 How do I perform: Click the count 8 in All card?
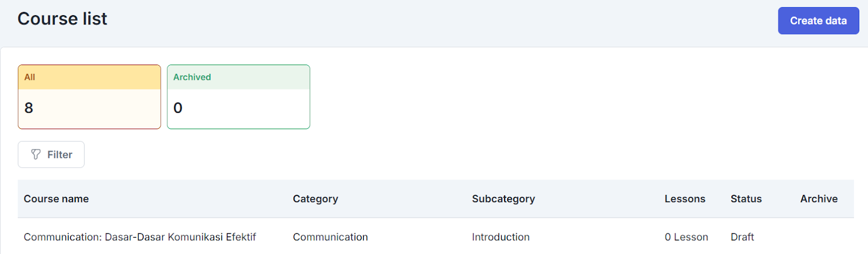pyautogui.click(x=29, y=108)
